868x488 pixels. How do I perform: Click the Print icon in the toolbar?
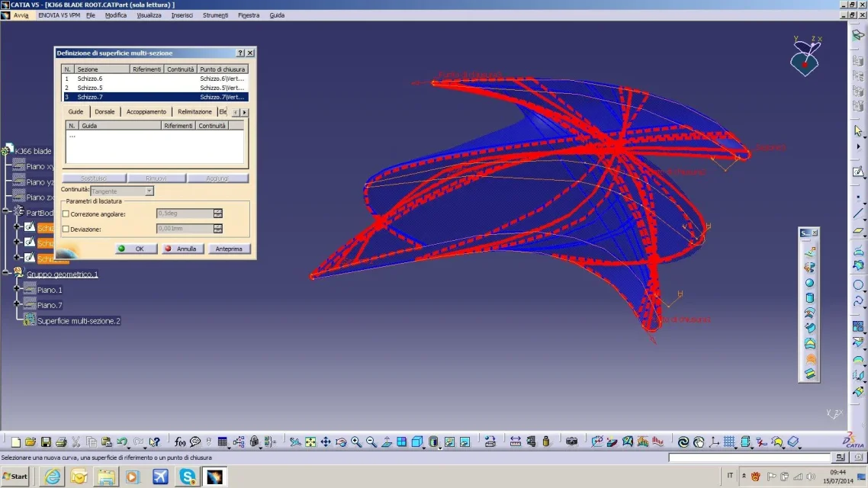click(x=61, y=441)
